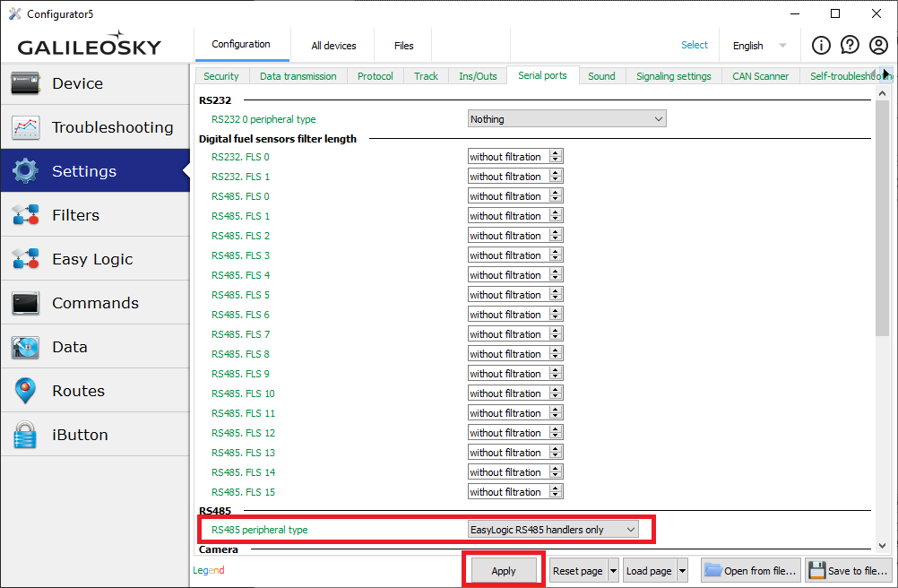Open the user account icon

tap(878, 45)
